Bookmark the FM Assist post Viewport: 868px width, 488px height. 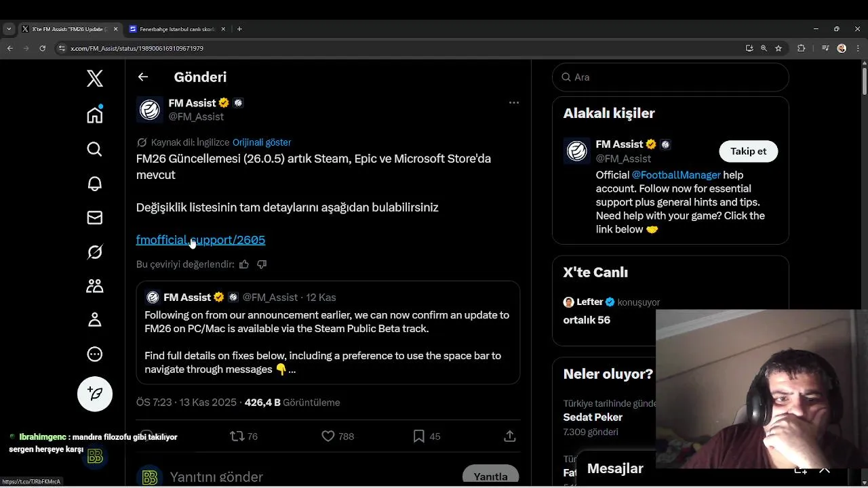[419, 436]
